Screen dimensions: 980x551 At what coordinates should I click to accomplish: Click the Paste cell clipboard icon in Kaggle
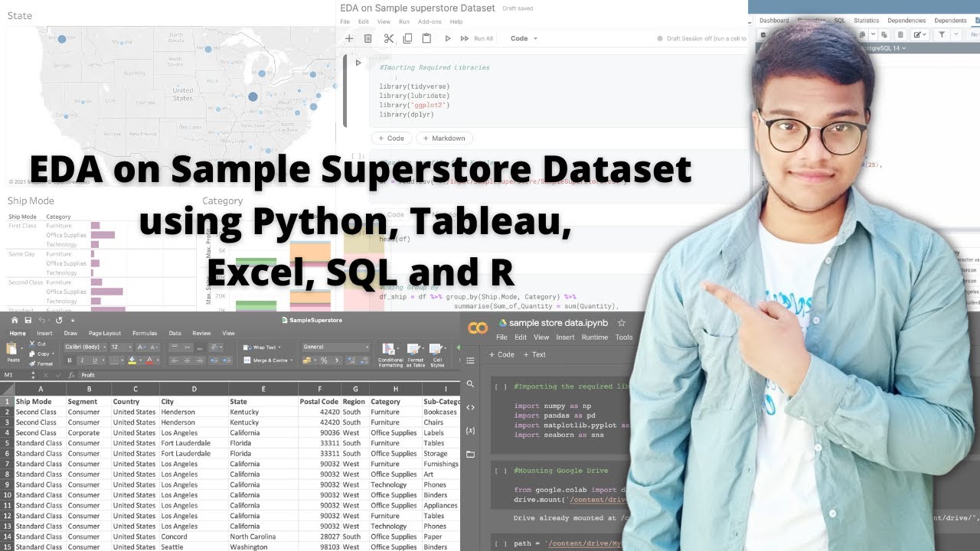(426, 38)
